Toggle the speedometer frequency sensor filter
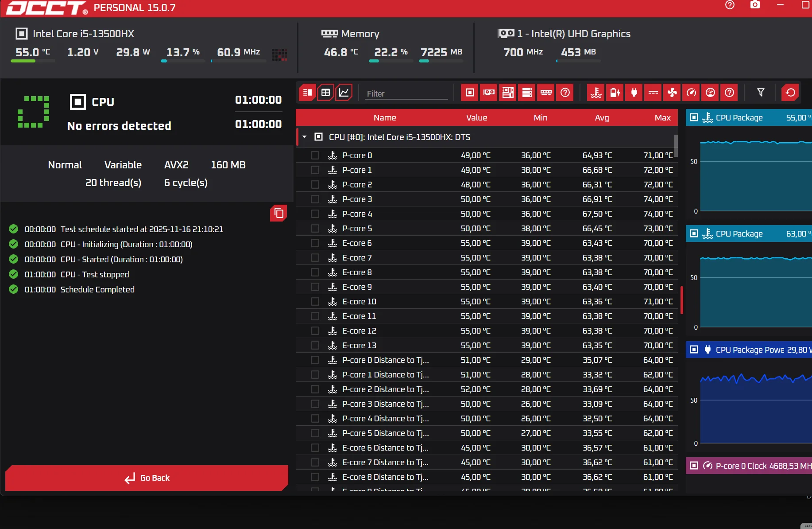 [x=691, y=93]
